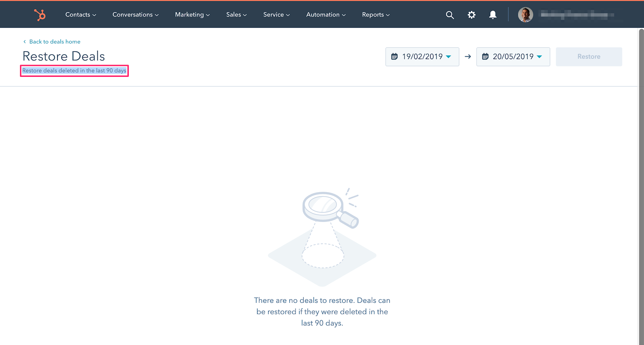The height and width of the screenshot is (345, 644).
Task: Go back to deals home link
Action: [55, 42]
